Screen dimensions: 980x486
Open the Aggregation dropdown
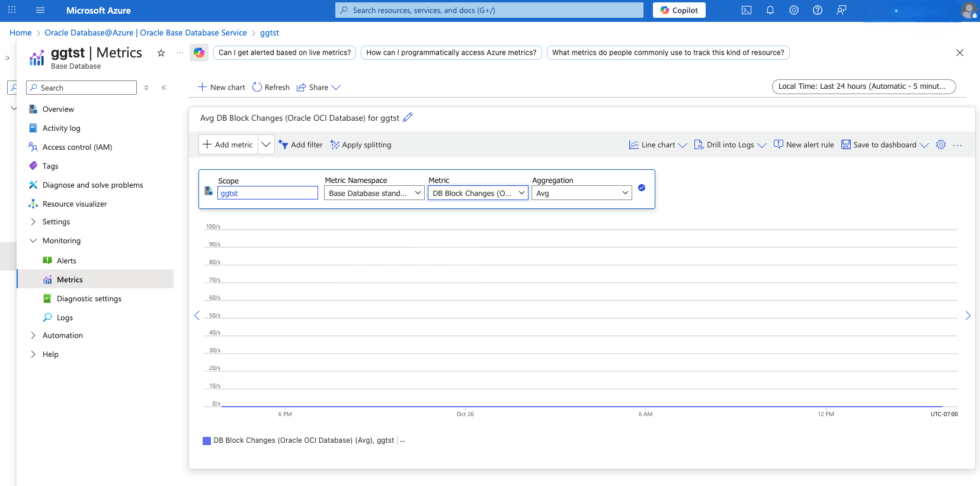pyautogui.click(x=581, y=193)
